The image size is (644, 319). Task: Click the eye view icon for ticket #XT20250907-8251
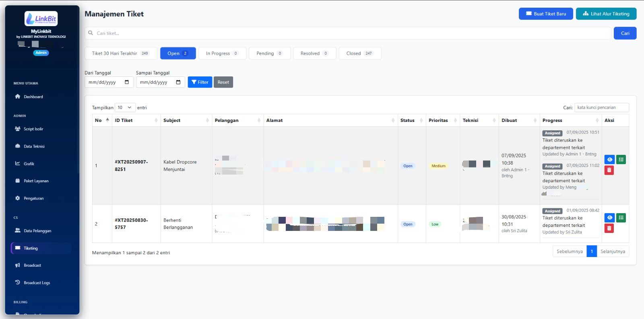(609, 160)
